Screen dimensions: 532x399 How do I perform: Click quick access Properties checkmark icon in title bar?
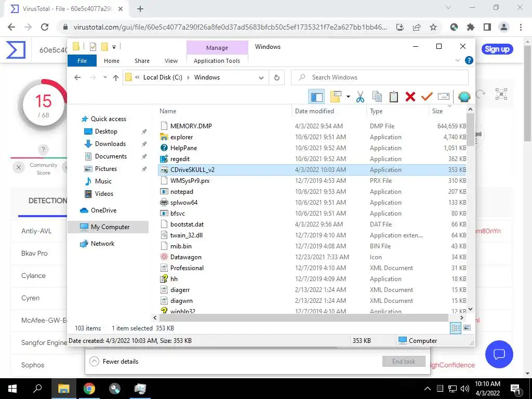[x=93, y=47]
